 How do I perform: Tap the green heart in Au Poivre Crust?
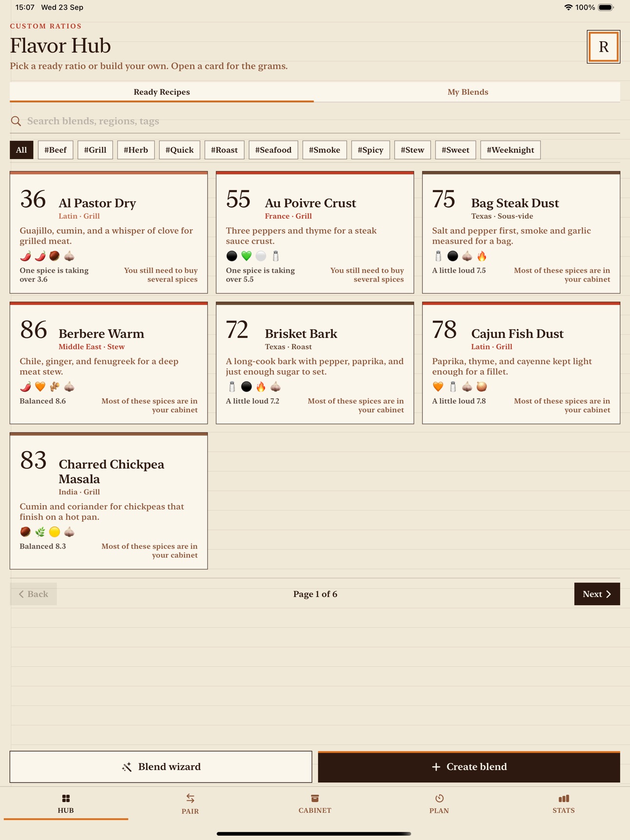point(247,256)
